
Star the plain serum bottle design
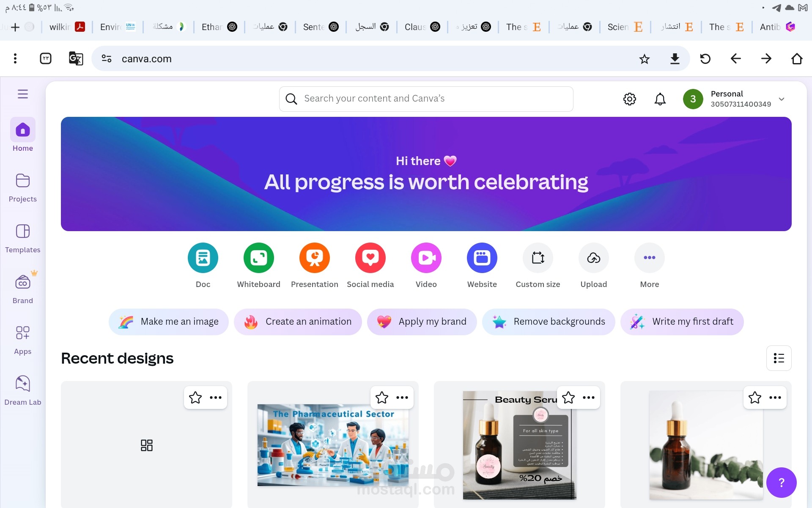click(755, 398)
